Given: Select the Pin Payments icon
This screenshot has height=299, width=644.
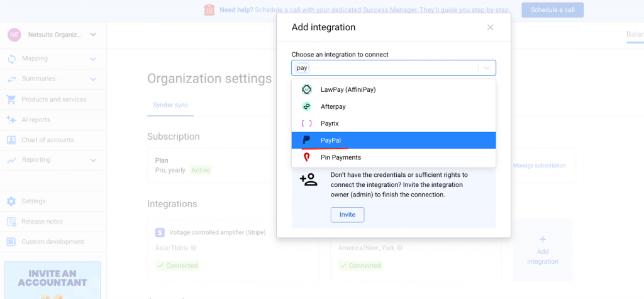Looking at the screenshot, I should coord(307,157).
